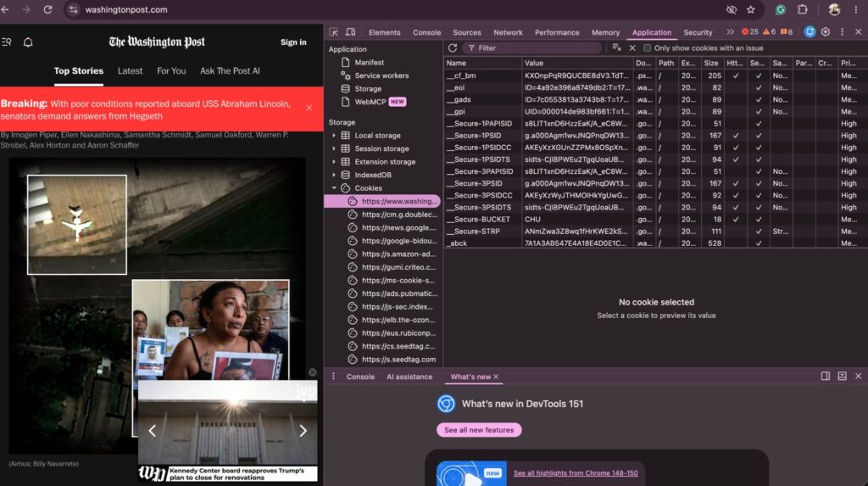
Task: Go to previous carousel slide arrow
Action: click(153, 431)
